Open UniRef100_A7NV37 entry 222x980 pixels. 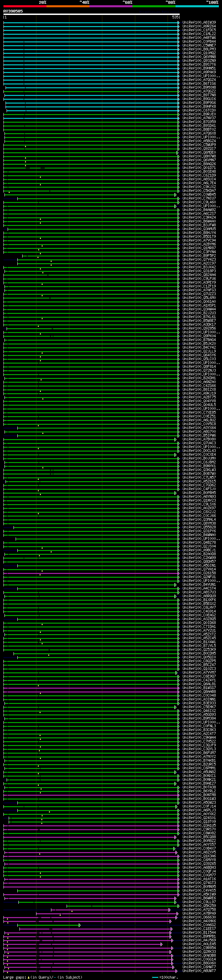tap(199, 118)
